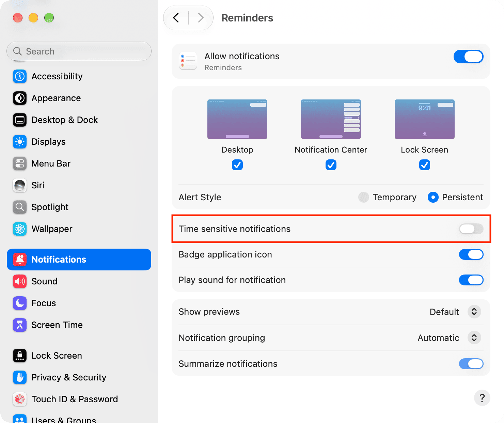Image resolution: width=504 pixels, height=423 pixels.
Task: Open Desktop & Dock sidebar label
Action: click(64, 120)
